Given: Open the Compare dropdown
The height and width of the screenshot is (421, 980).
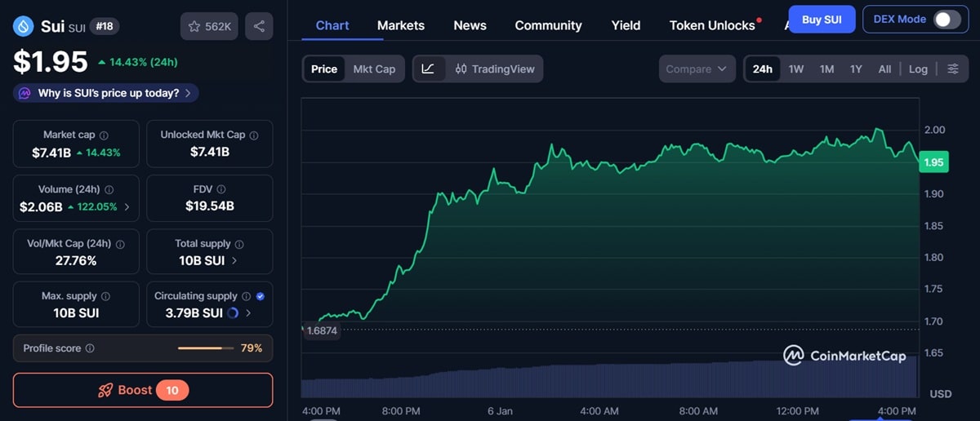Looking at the screenshot, I should (696, 69).
